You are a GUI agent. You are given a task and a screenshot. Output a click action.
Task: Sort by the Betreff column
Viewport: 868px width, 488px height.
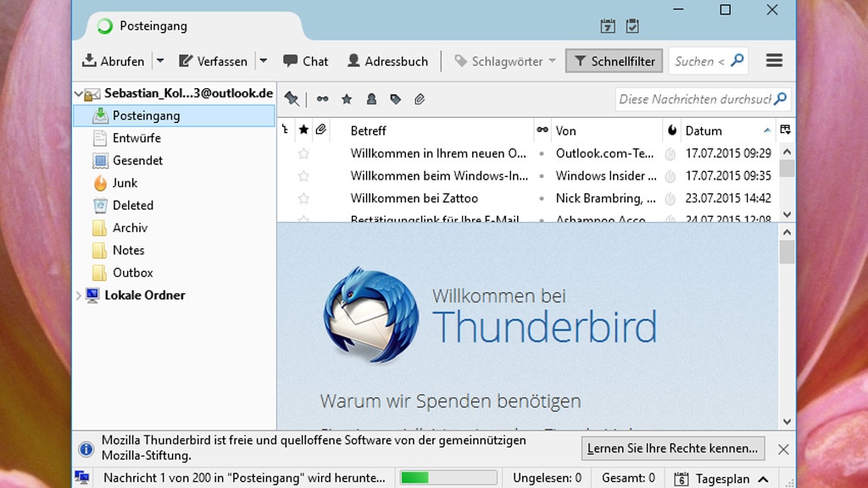pyautogui.click(x=431, y=130)
